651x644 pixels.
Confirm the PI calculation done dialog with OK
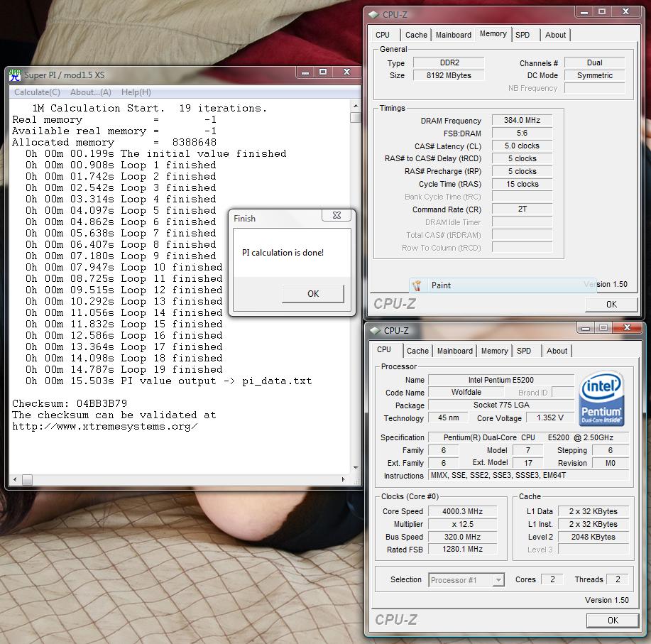[x=313, y=293]
